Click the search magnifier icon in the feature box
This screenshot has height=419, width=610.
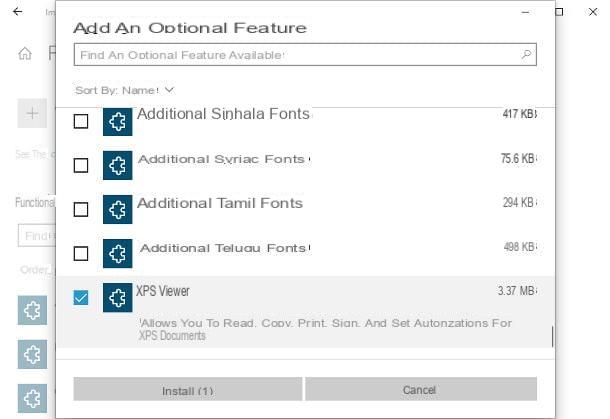coord(526,54)
